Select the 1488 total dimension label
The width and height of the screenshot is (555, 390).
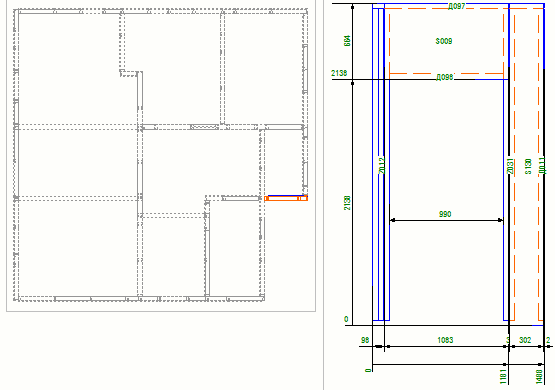click(x=539, y=377)
